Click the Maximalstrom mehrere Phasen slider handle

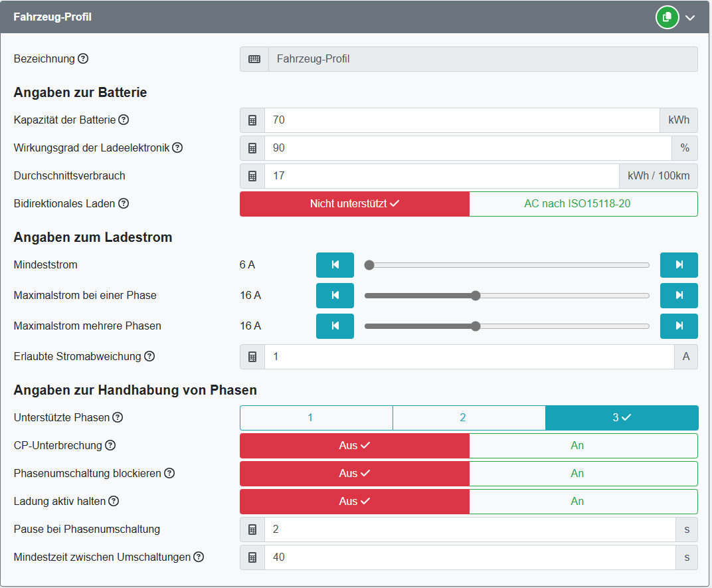(476, 326)
